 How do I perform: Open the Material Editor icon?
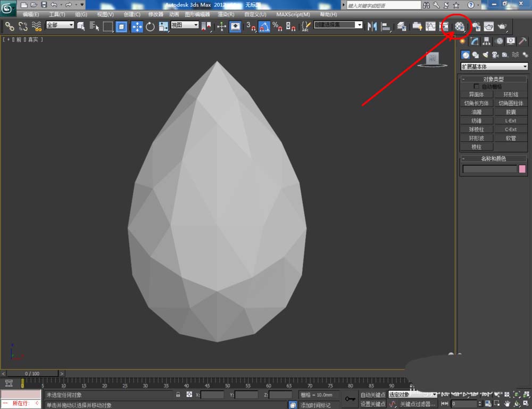[460, 26]
